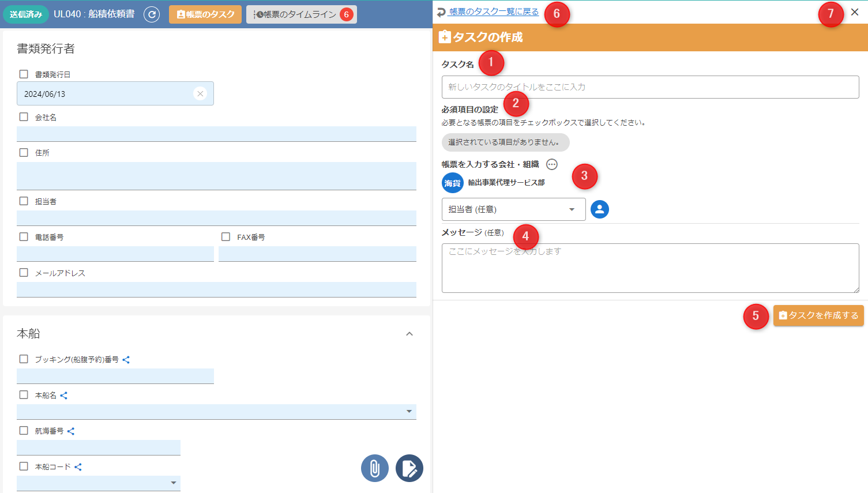Go back via 帳票のタスク一覧に戻る link
This screenshot has width=868, height=493.
click(x=494, y=12)
